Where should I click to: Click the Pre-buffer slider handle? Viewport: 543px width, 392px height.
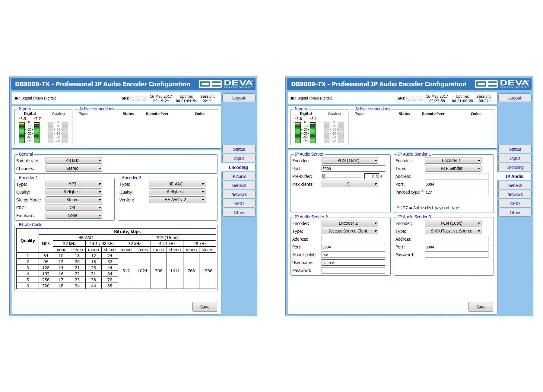tap(324, 176)
